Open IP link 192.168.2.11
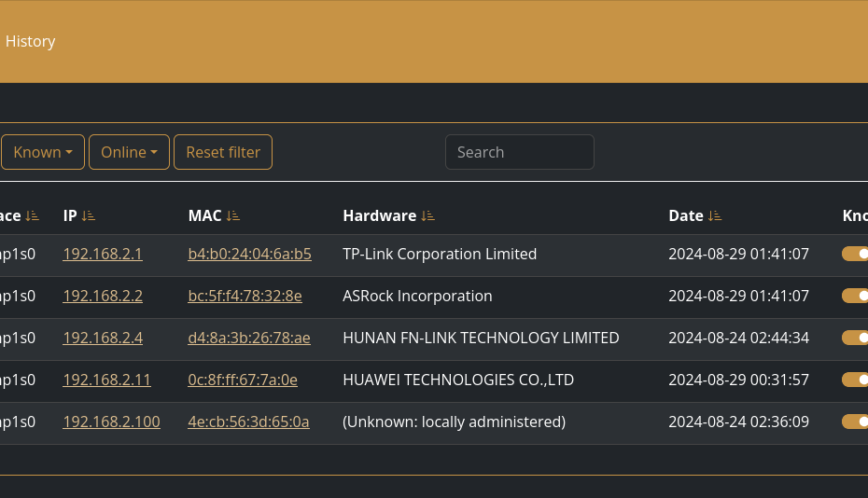 (106, 380)
